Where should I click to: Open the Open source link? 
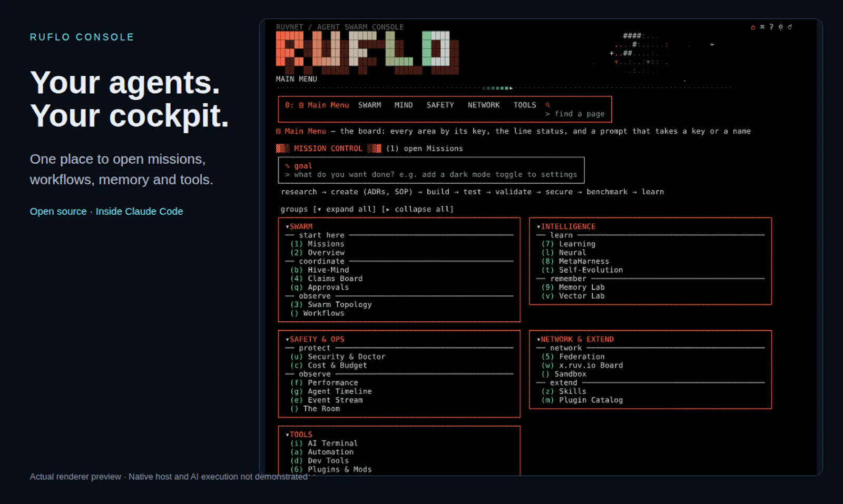click(58, 211)
